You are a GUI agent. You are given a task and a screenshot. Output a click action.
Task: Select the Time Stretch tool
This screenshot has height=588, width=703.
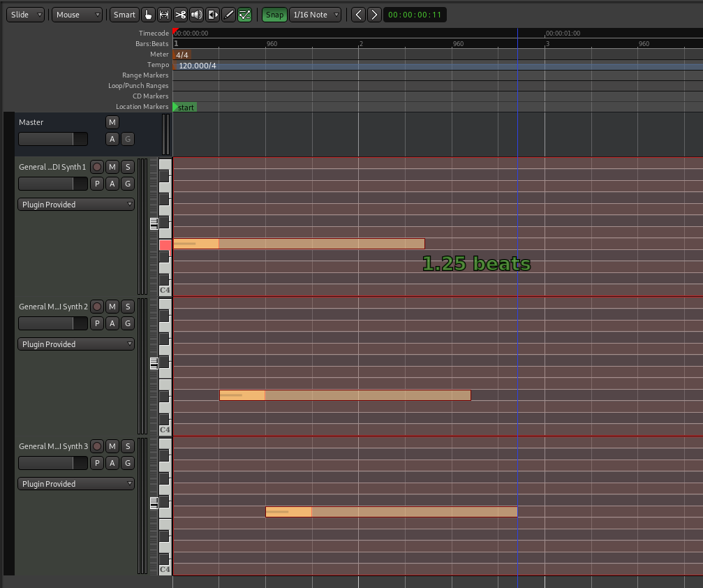point(212,15)
